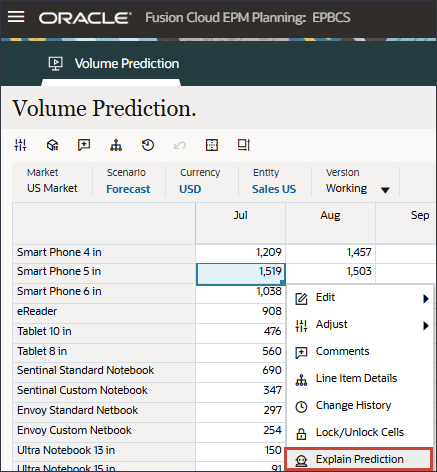Select Explain Prediction from context menu
The width and height of the screenshot is (437, 472).
tap(359, 459)
